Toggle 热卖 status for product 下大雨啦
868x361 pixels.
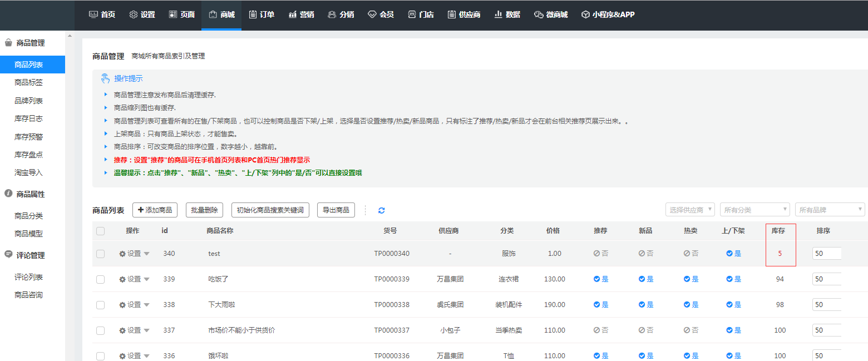(691, 305)
